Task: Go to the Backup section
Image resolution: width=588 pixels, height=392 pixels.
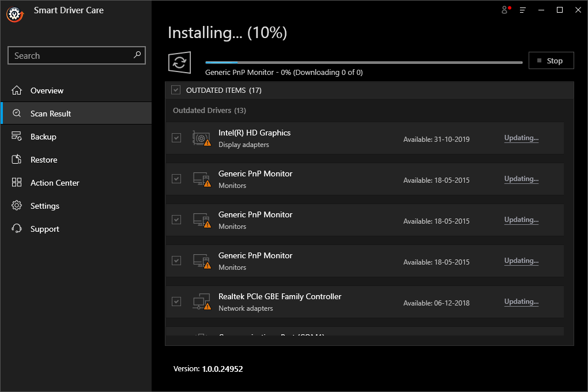Action: [43, 137]
